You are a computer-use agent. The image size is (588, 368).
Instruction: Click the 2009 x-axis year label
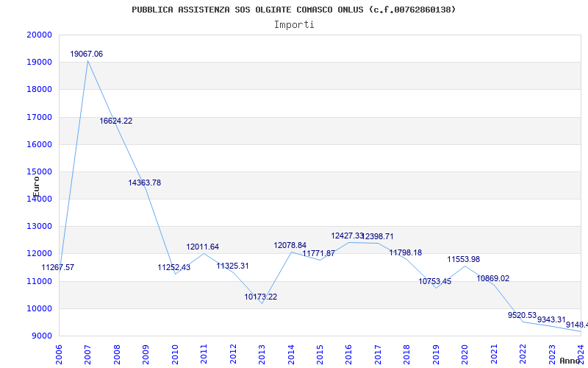coord(146,354)
